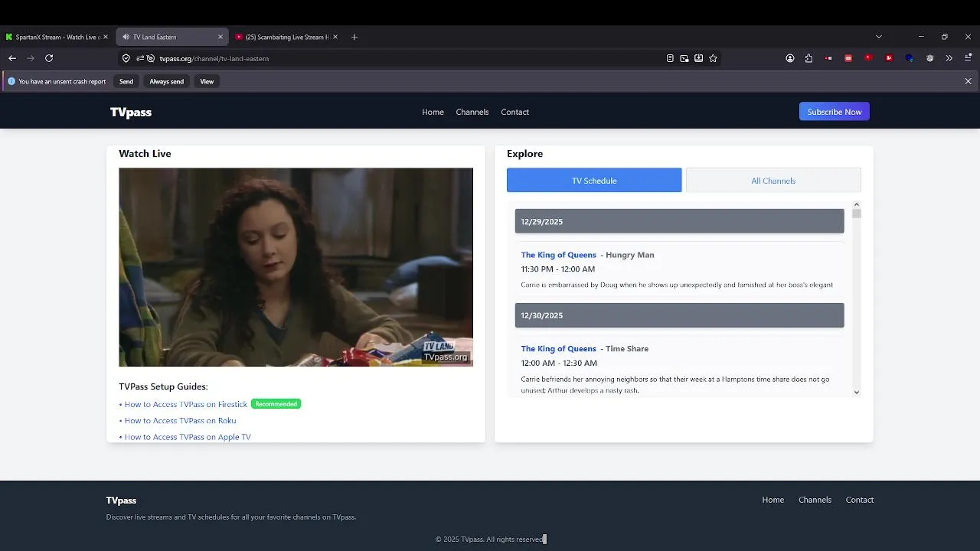The image size is (980, 551).
Task: Switch to the SpartanX Stream tab
Action: coord(57,37)
